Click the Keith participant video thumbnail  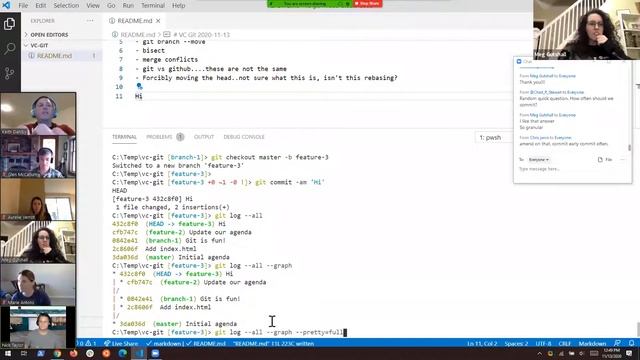(x=38, y=114)
